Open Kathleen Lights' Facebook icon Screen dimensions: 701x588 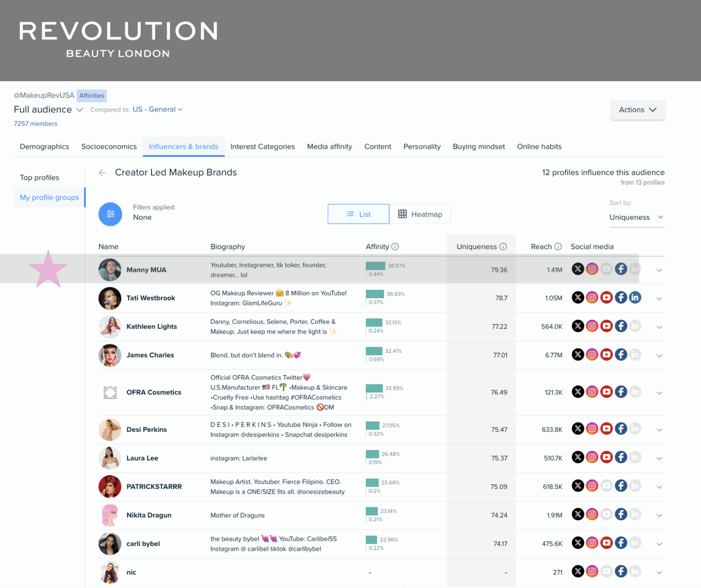pos(621,326)
